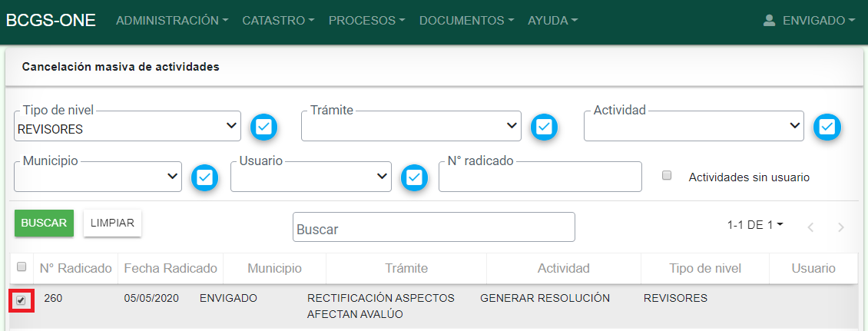
Task: Expand the Trámite dropdown
Action: (411, 127)
